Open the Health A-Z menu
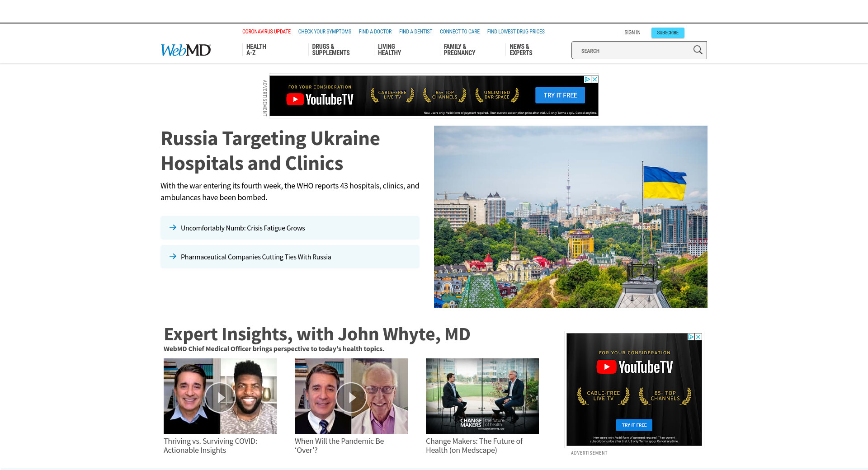Image resolution: width=868 pixels, height=470 pixels. (256, 50)
